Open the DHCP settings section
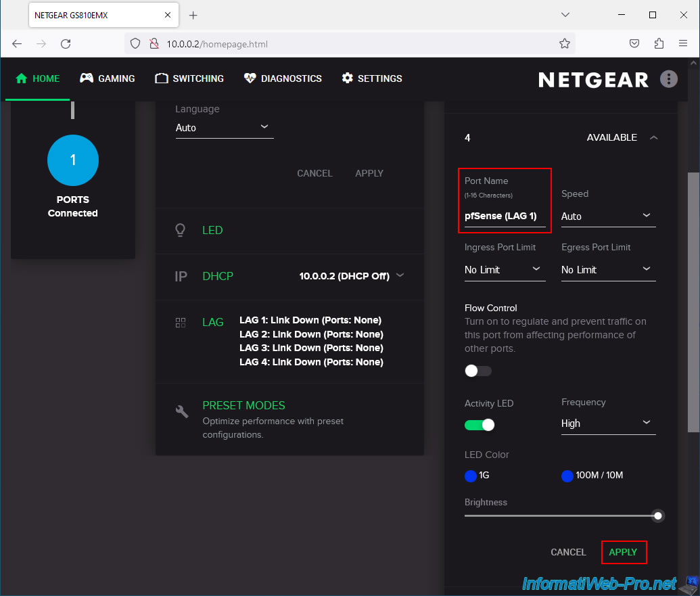Image resolution: width=700 pixels, height=596 pixels. pyautogui.click(x=218, y=276)
